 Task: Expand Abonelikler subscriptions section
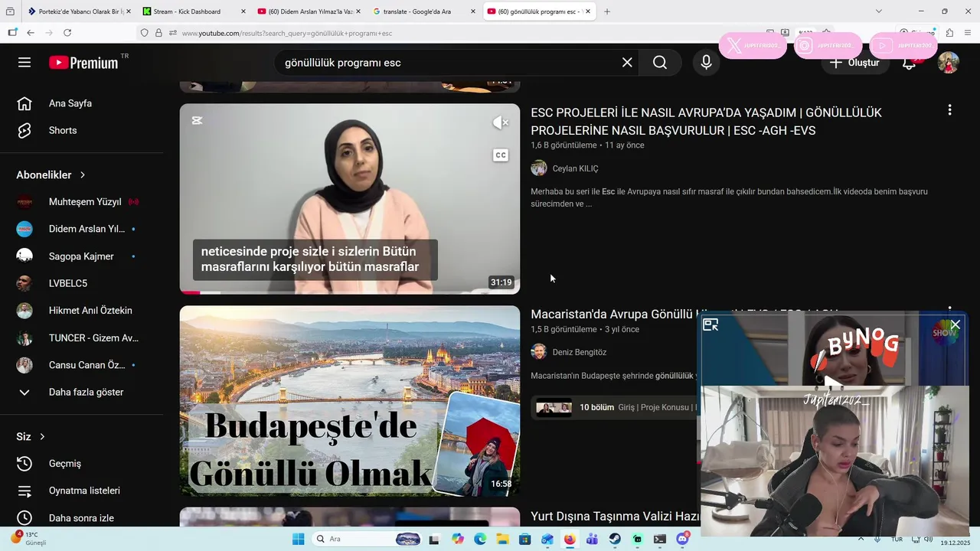pos(51,174)
